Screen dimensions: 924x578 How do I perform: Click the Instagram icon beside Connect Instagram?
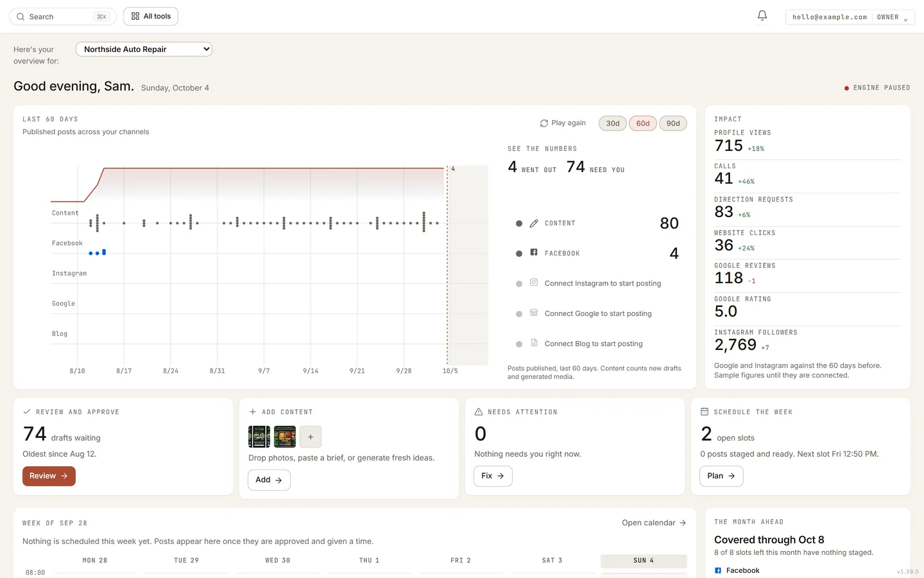(534, 283)
